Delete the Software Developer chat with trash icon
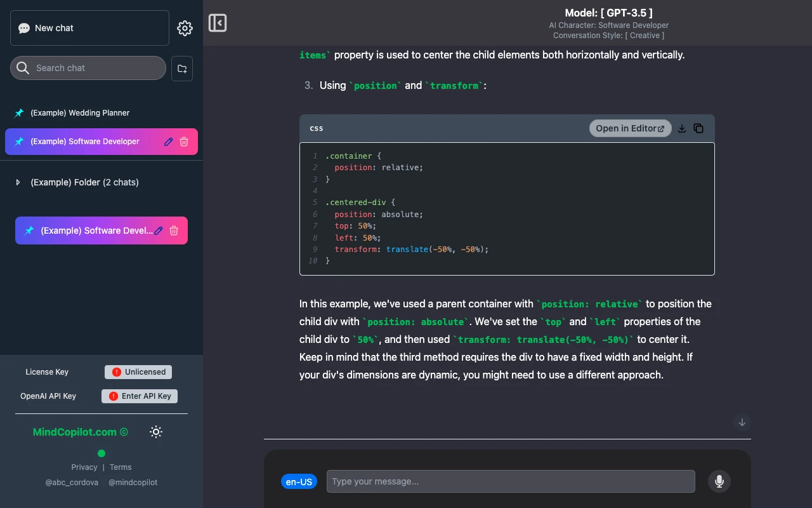This screenshot has width=812, height=508. [183, 142]
